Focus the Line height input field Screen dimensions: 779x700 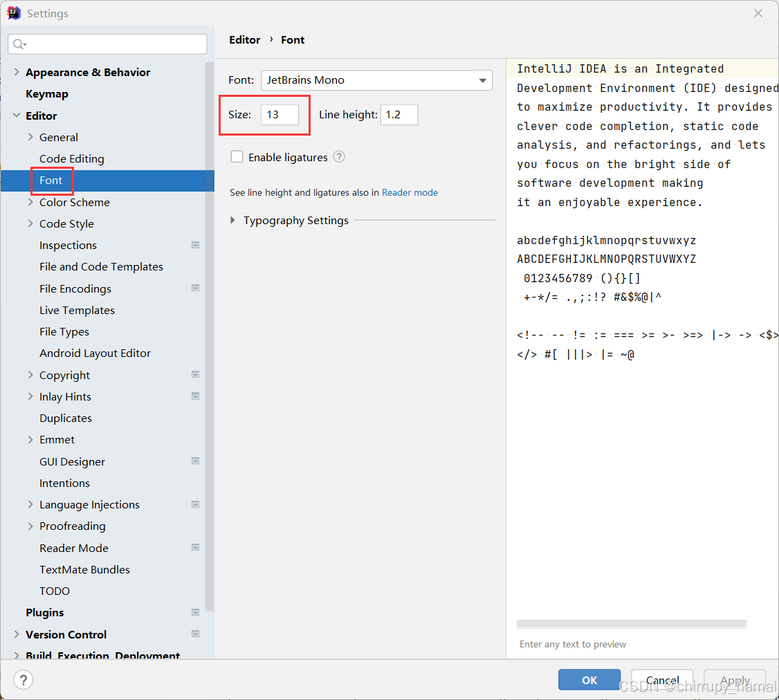pyautogui.click(x=399, y=115)
